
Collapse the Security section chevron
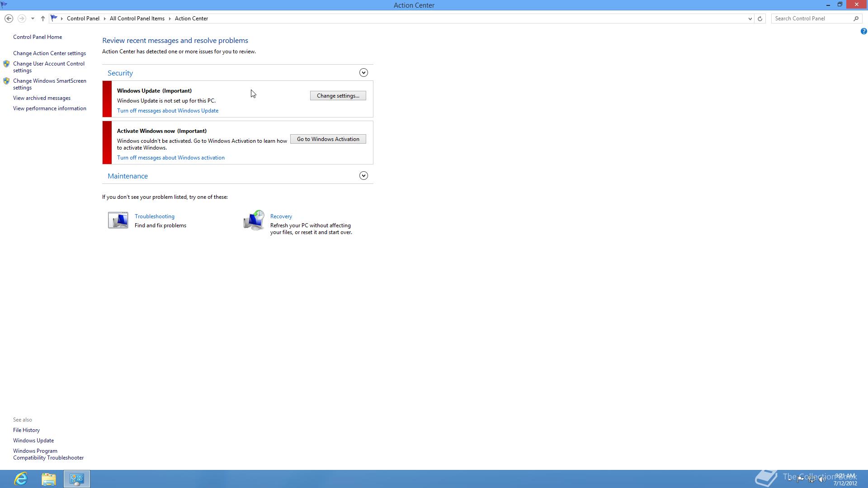(x=363, y=73)
